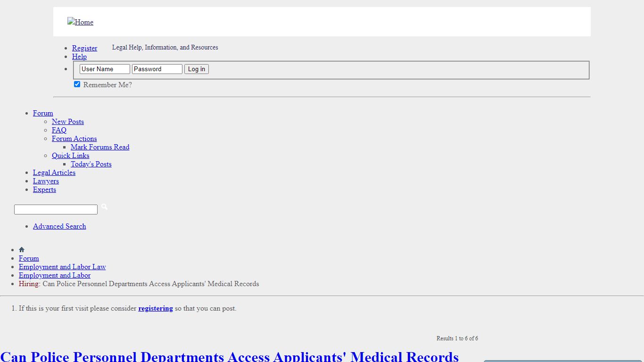Expand Forum Actions
644x362 pixels.
74,139
